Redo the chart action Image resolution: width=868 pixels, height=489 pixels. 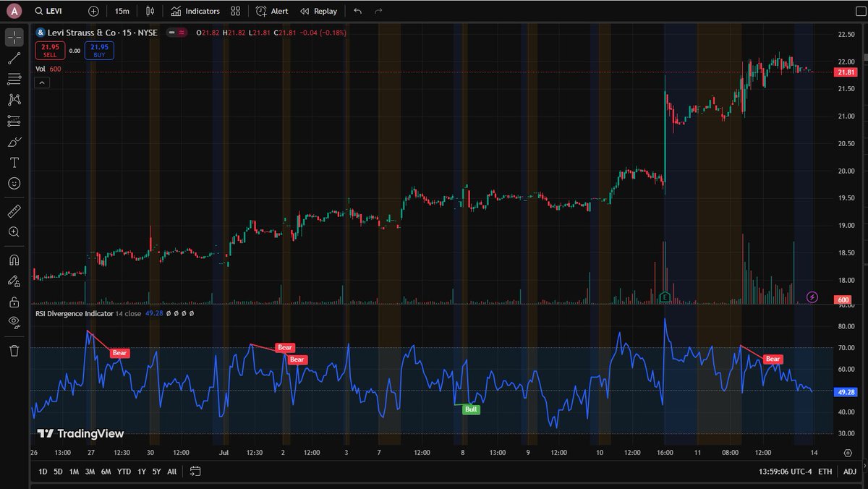pyautogui.click(x=378, y=12)
